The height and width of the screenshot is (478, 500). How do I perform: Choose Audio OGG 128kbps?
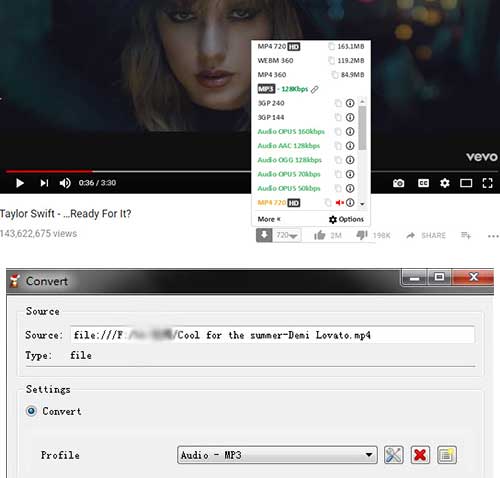290,160
